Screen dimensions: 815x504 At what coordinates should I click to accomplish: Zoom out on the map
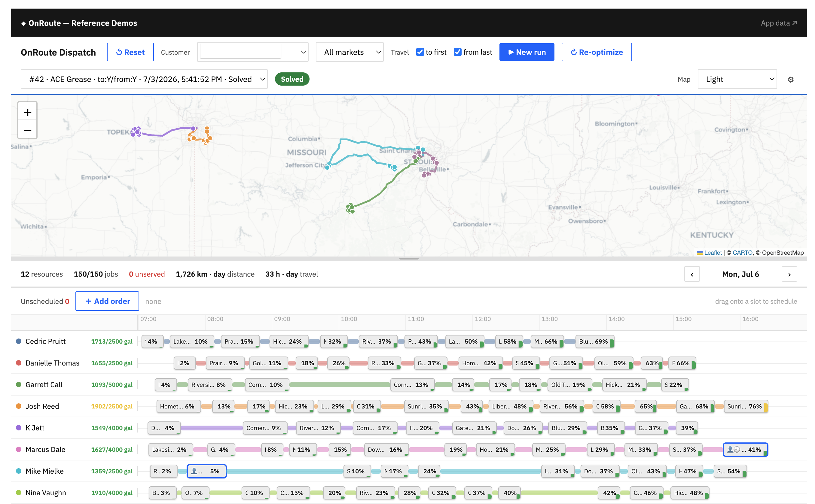click(x=27, y=130)
